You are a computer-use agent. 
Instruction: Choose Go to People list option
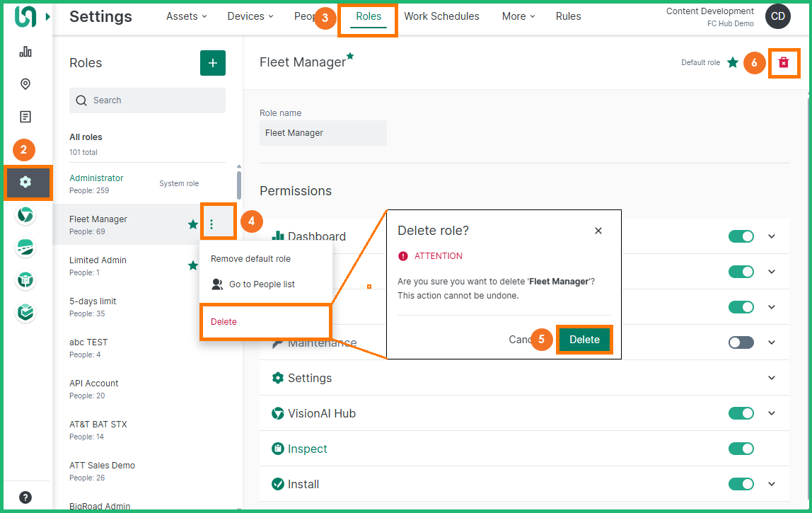click(261, 284)
